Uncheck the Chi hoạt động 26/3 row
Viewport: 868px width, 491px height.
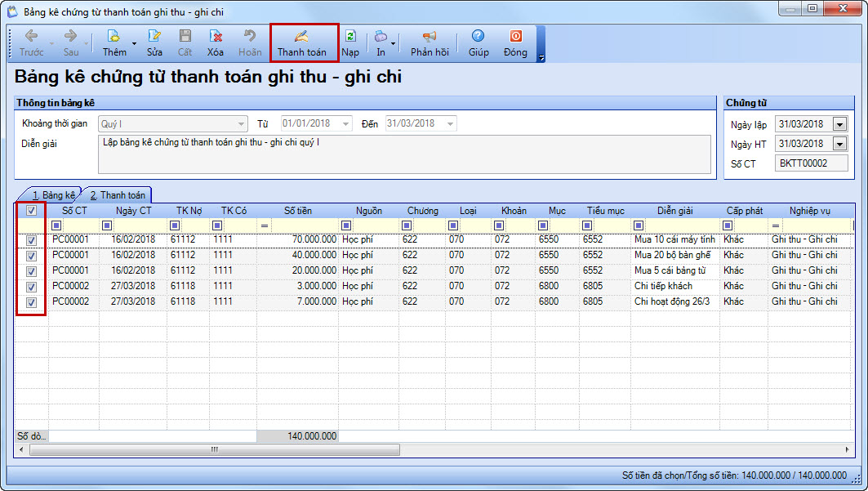click(x=32, y=302)
